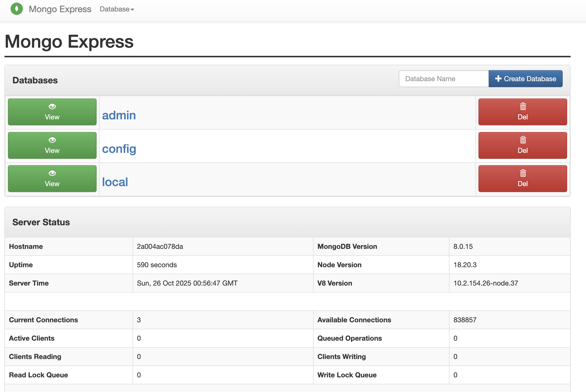Open the local database link

(x=115, y=182)
